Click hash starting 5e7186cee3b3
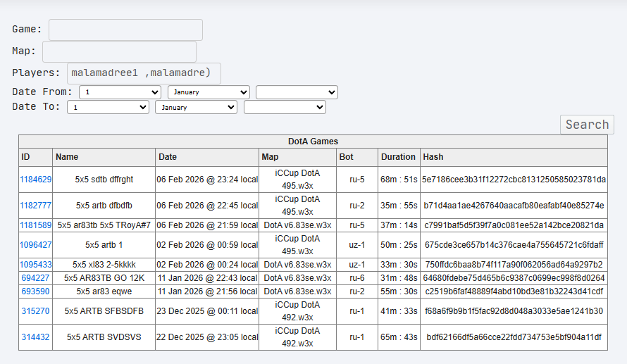Image resolution: width=627 pixels, height=364 pixels. pyautogui.click(x=514, y=180)
